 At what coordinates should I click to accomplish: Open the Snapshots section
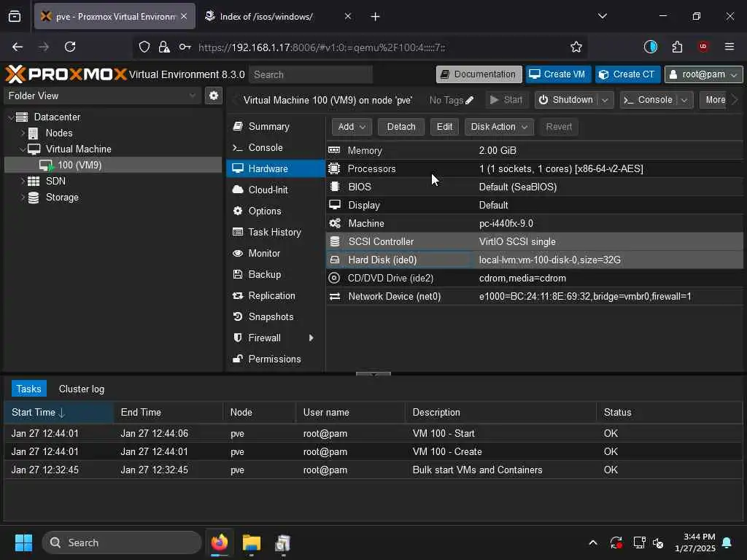(x=275, y=316)
